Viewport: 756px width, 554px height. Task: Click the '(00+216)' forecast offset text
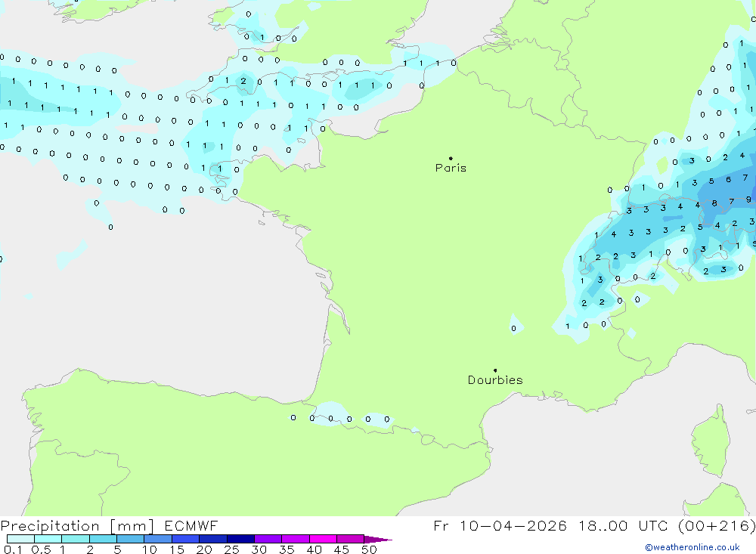coord(717,526)
